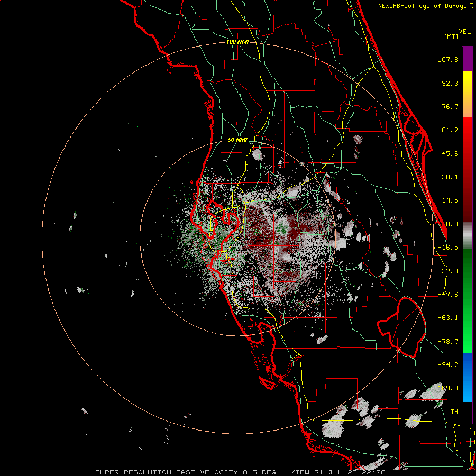Pick the gray segment of the color bar

click(467, 235)
